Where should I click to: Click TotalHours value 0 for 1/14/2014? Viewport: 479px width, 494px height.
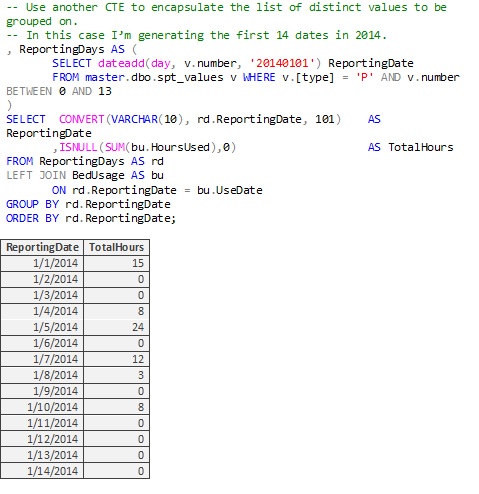(x=116, y=471)
